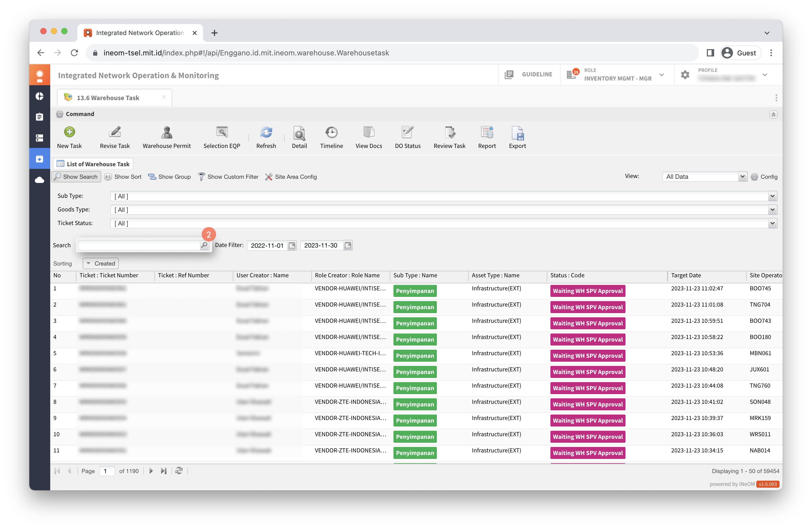Screen dimensions: 812x529
Task: Go to the next page
Action: click(x=151, y=471)
